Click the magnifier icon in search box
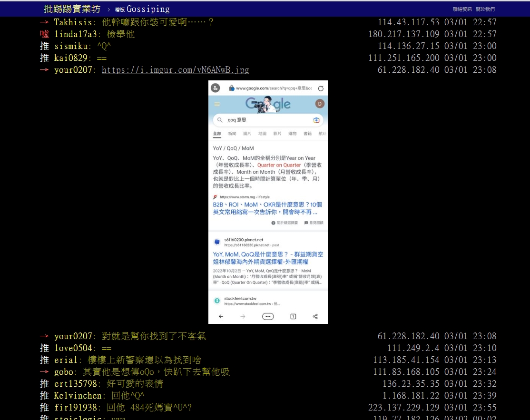This screenshot has width=530, height=420. pyautogui.click(x=220, y=120)
